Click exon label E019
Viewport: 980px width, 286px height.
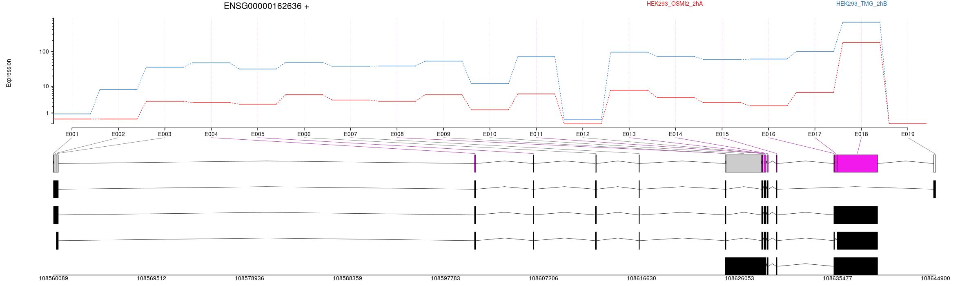click(908, 134)
